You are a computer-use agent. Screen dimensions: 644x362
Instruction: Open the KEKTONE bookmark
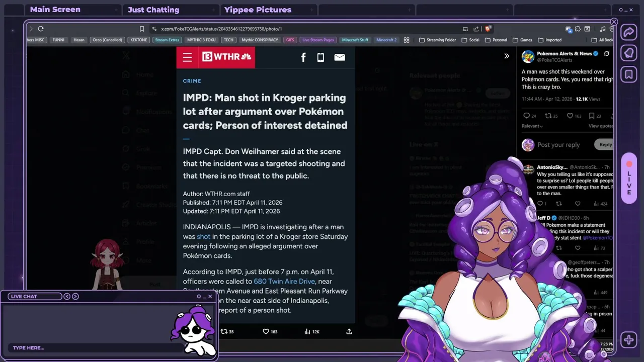(x=139, y=40)
